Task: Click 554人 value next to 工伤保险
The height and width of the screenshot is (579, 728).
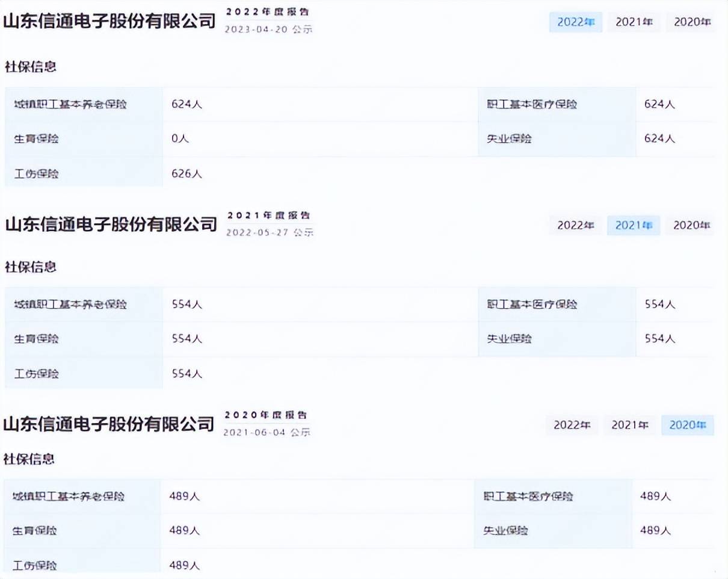Action: (x=187, y=374)
